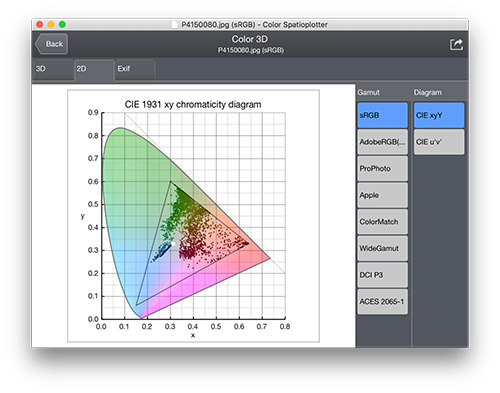Switch gamut to DCI P3
500x393 pixels.
coord(382,275)
